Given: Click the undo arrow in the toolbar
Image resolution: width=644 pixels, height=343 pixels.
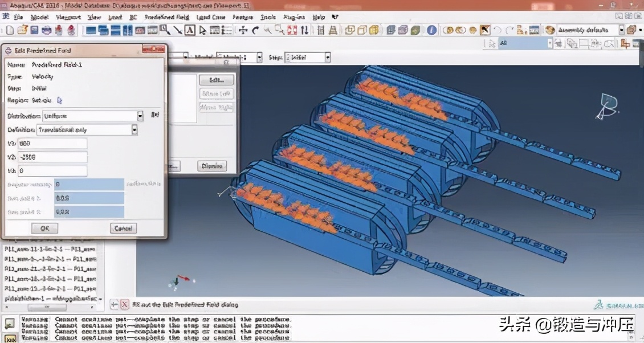Looking at the screenshot, I should (498, 30).
